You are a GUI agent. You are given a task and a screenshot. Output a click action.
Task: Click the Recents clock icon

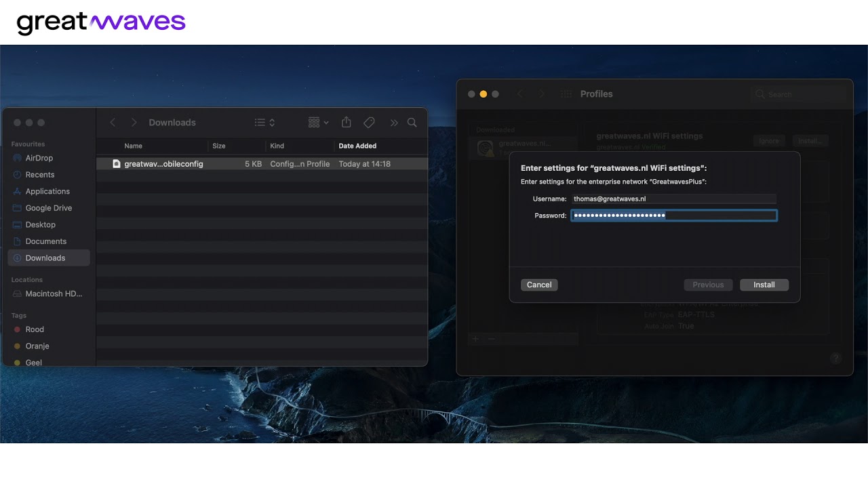point(17,175)
